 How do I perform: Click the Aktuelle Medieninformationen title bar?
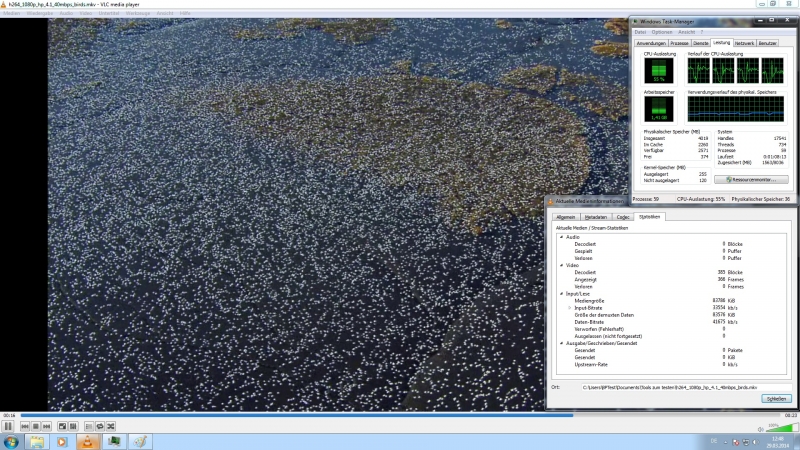(x=589, y=202)
